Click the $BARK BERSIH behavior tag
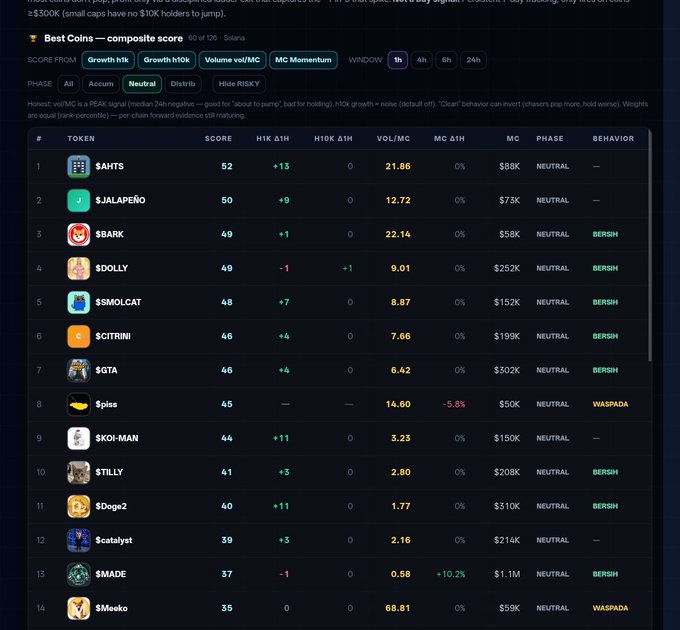Viewport: 680px width, 630px height. [605, 234]
